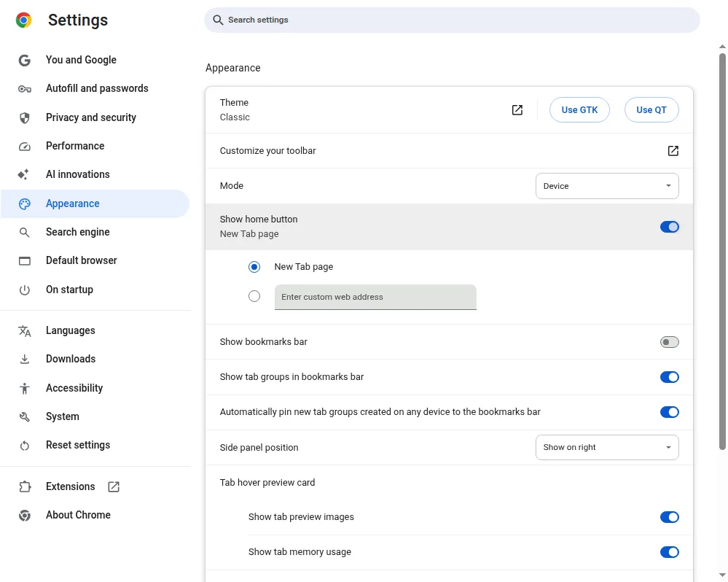Click the sparkle icon for AI innovations
This screenshot has height=582, width=728.
coord(23,174)
